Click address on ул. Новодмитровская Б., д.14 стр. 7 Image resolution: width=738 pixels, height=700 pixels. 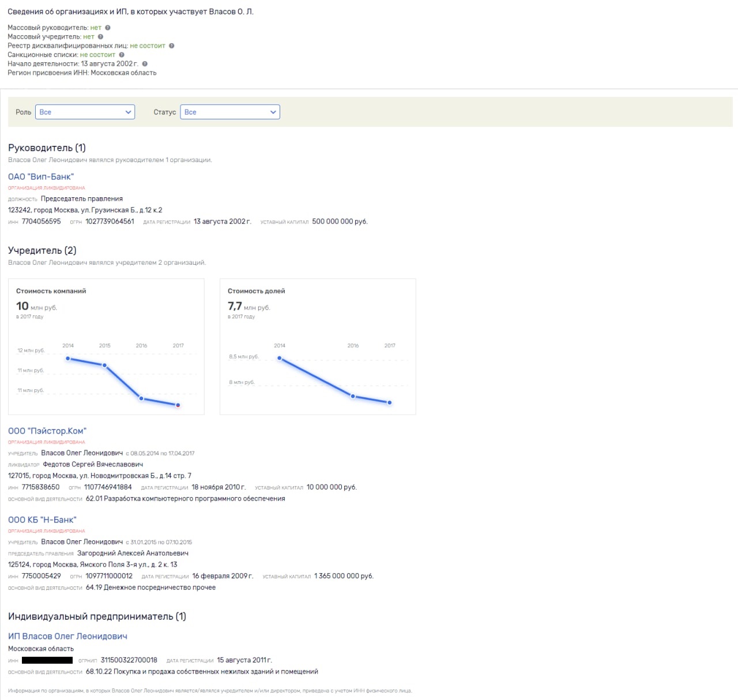(x=100, y=476)
